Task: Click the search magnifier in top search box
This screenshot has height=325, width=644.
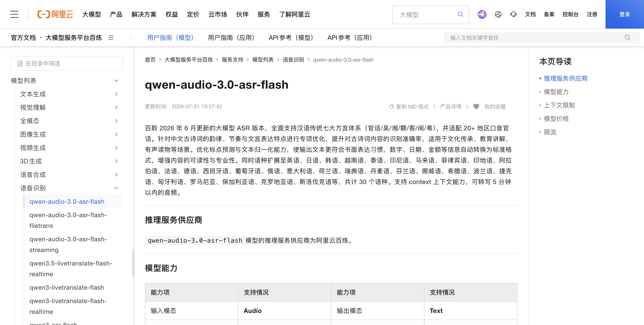Action: (460, 15)
